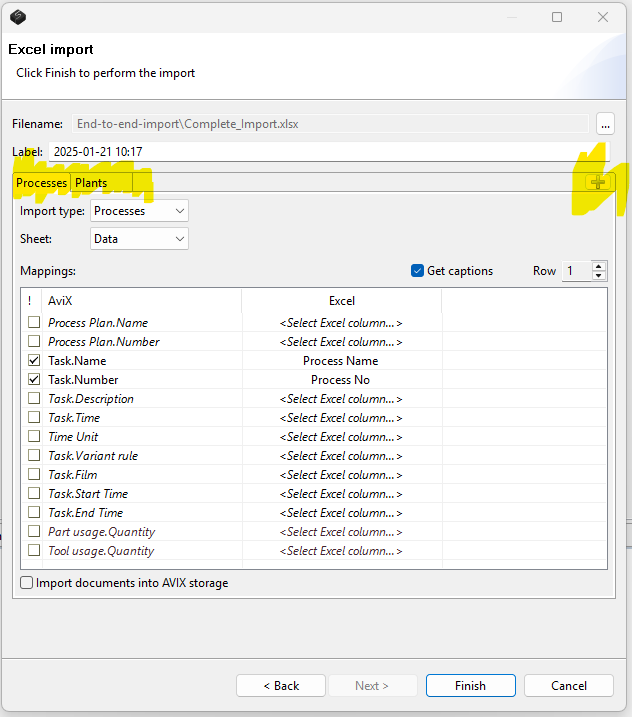Select Excel column for Process Plan.Name
This screenshot has height=717, width=632.
click(341, 323)
